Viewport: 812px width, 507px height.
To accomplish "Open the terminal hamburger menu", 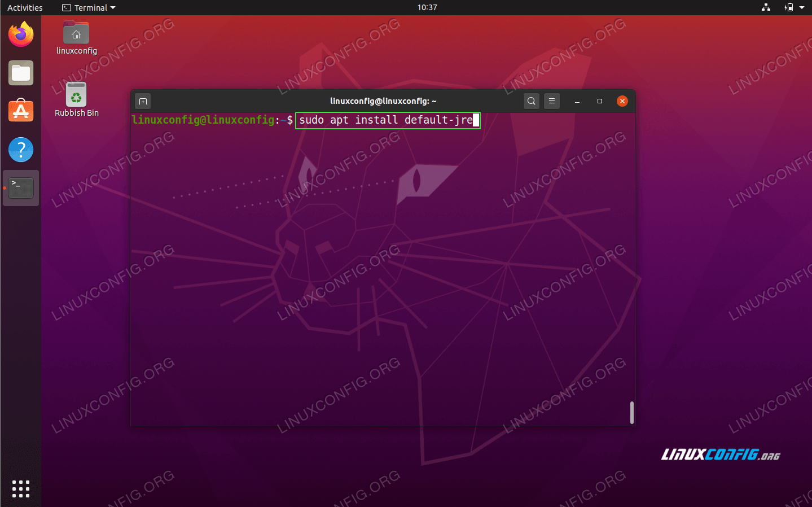I will (552, 101).
